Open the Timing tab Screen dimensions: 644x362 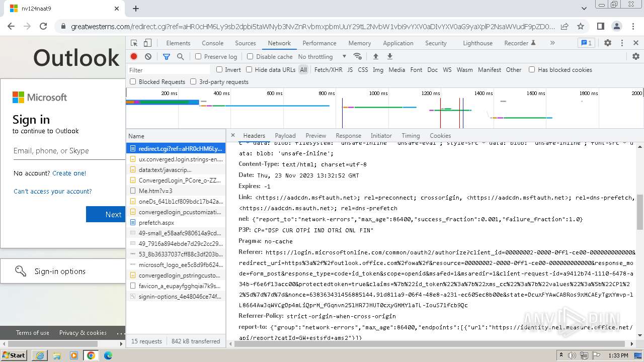[411, 136]
